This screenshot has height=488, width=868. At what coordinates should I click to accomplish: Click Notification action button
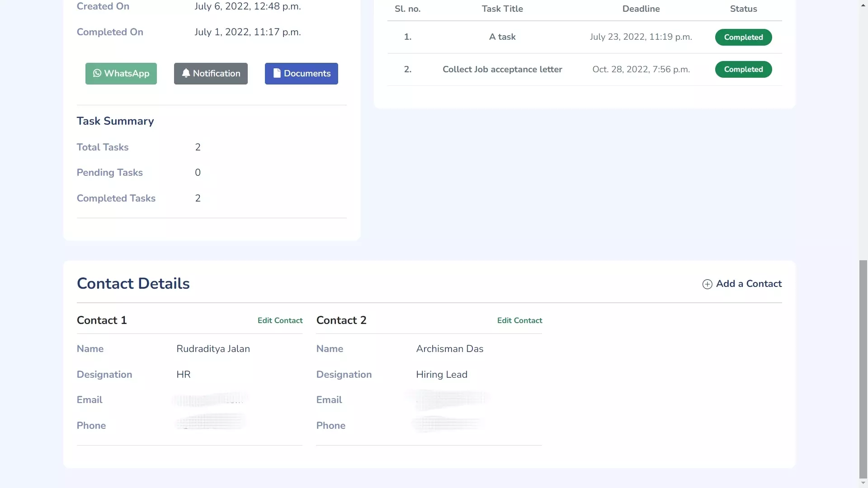click(210, 73)
